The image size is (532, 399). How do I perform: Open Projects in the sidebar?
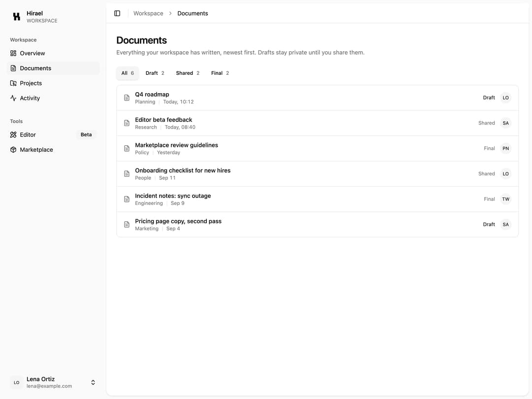53,83
